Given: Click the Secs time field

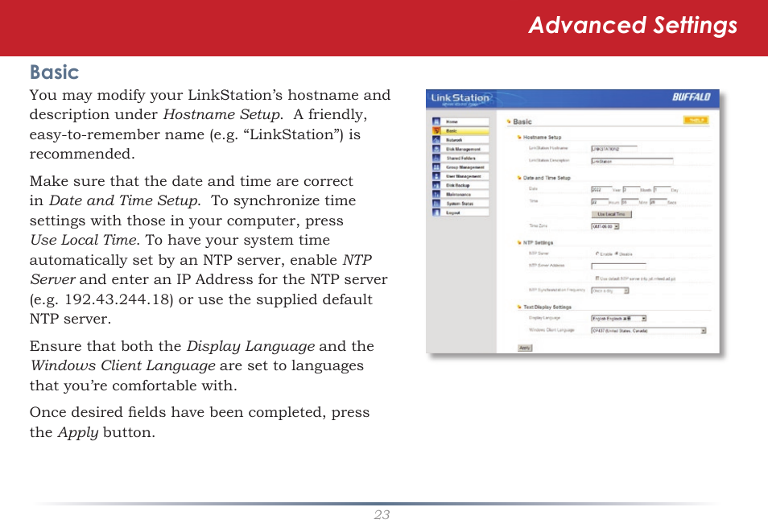Looking at the screenshot, I should click(658, 202).
